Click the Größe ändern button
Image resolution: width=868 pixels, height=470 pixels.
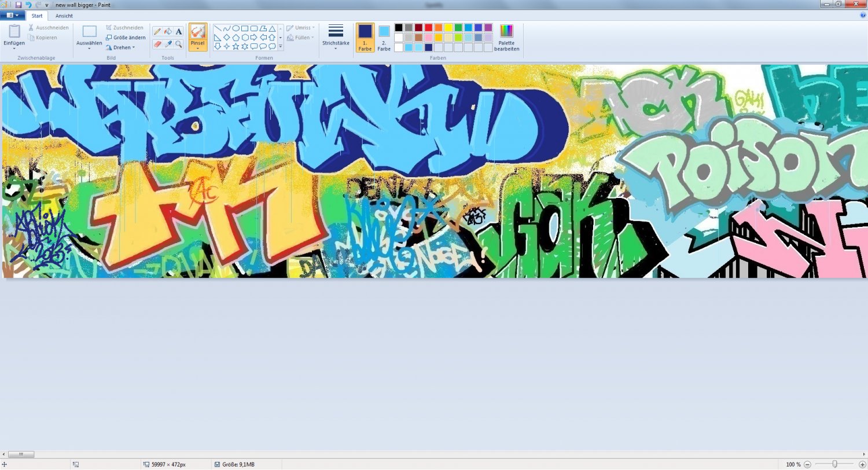[126, 38]
